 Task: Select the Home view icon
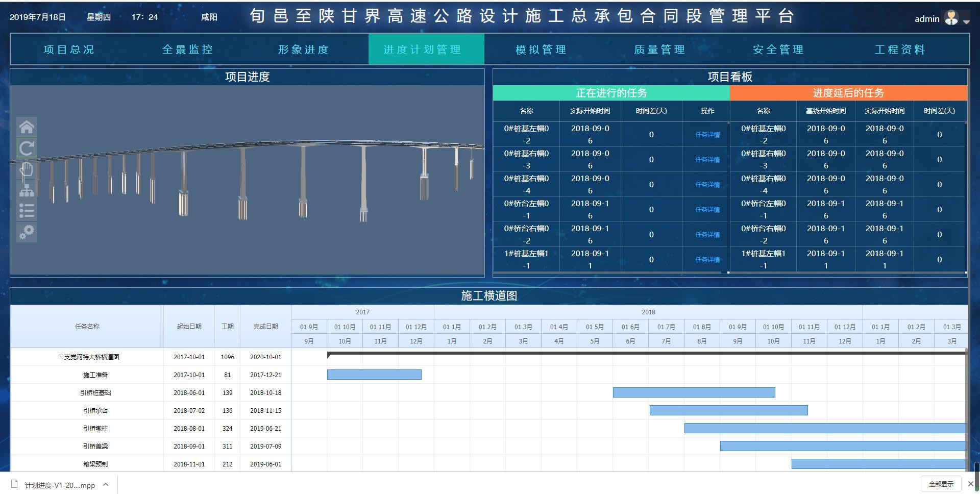[x=26, y=126]
